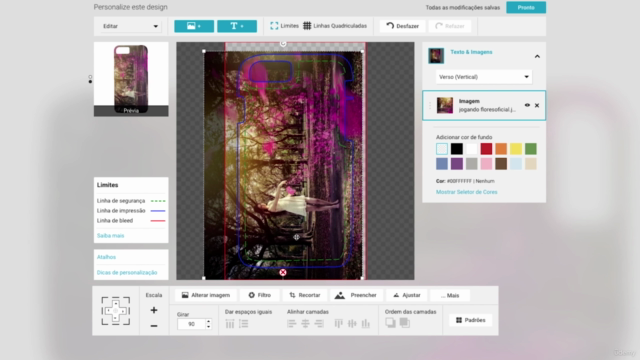Click the Girar rotation input field
Image resolution: width=640 pixels, height=360 pixels.
point(192,324)
